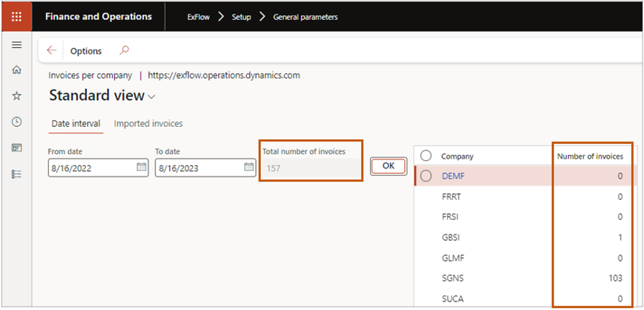Click the back arrow button
This screenshot has width=644, height=310.
(52, 50)
